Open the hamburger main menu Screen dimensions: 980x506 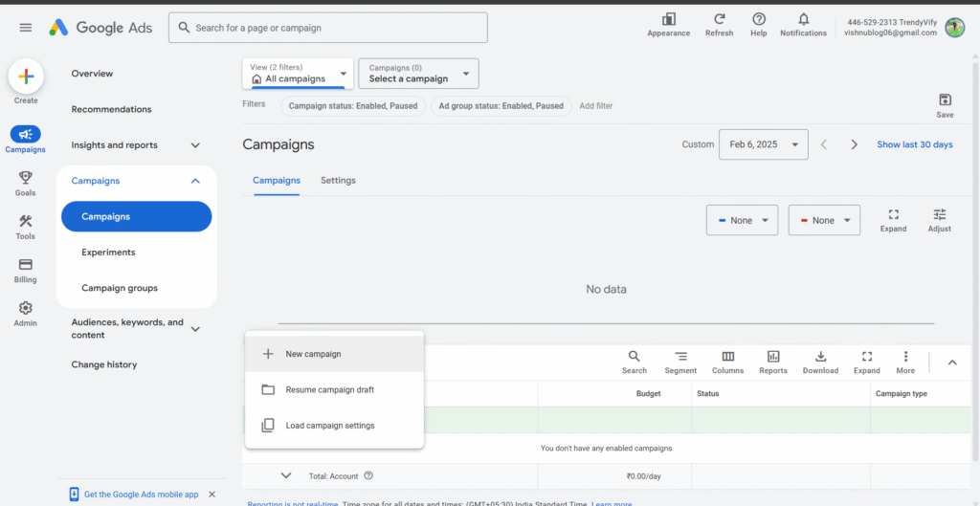coord(26,28)
